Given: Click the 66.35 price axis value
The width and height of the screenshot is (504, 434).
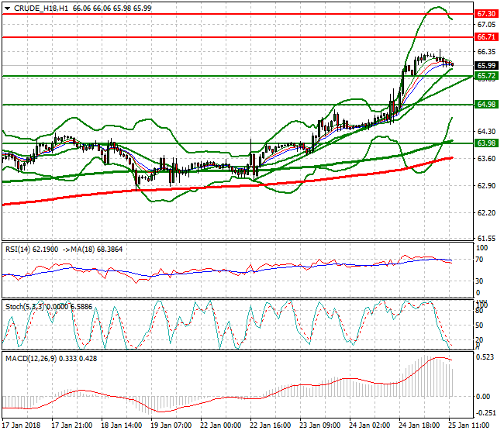Looking at the screenshot, I should coord(486,52).
